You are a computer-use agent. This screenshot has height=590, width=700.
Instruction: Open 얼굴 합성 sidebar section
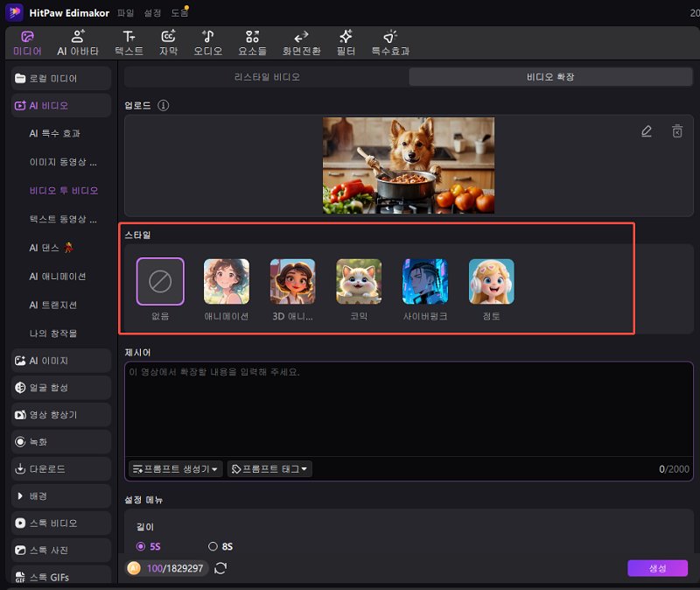point(61,388)
